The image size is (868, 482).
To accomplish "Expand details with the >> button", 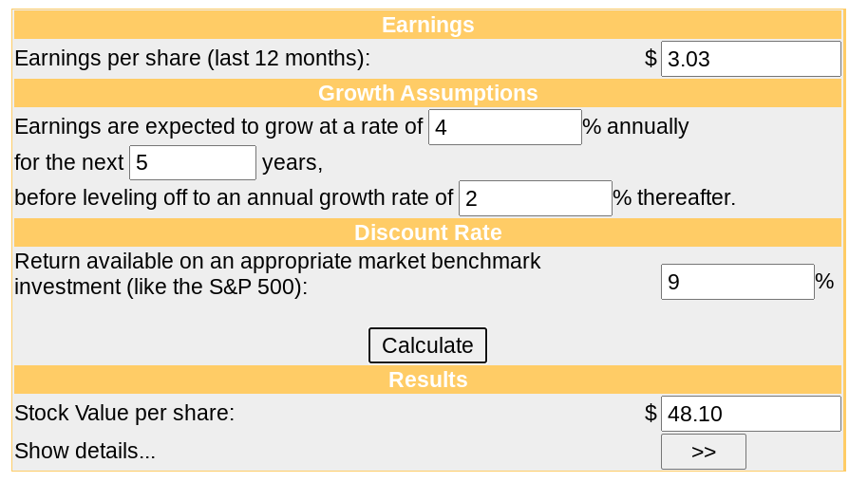I will [703, 452].
